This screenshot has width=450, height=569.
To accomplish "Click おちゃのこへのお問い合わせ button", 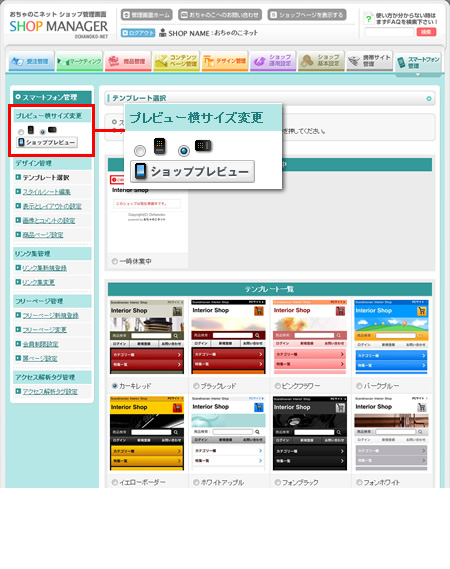I will coord(220,15).
